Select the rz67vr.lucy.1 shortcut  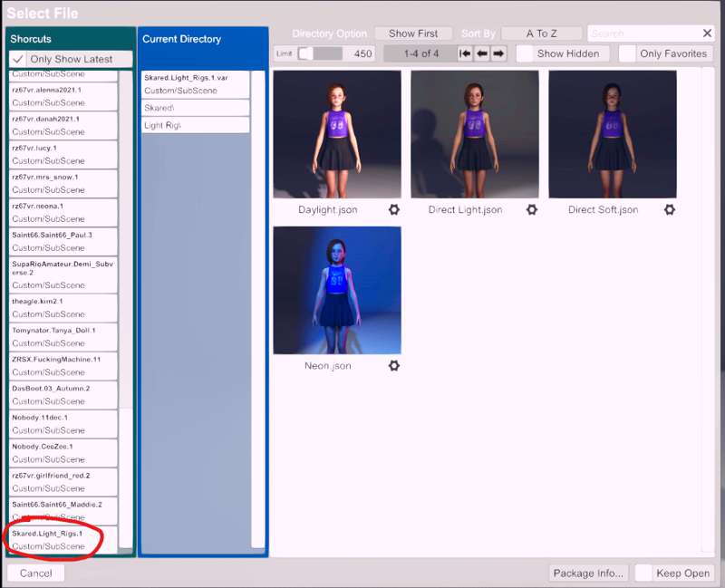pyautogui.click(x=63, y=154)
